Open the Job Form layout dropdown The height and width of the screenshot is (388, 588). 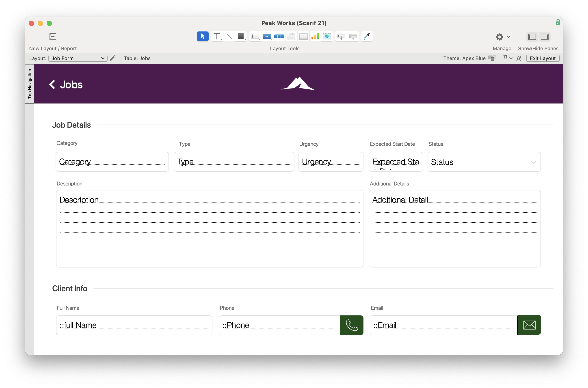[x=78, y=58]
